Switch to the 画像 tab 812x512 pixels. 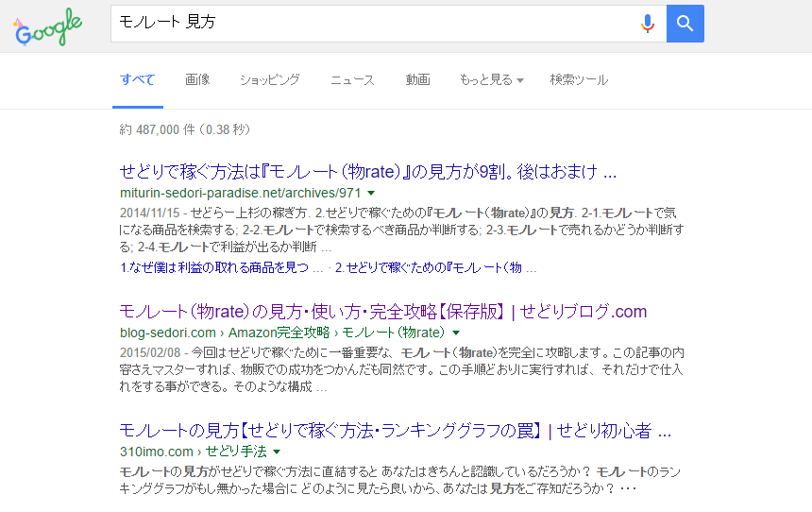click(x=197, y=79)
